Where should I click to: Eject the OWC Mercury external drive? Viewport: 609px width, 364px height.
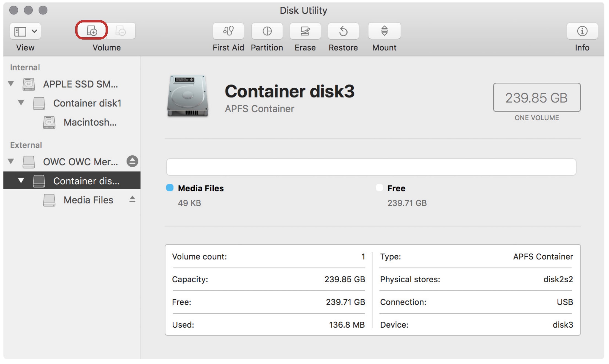point(132,161)
